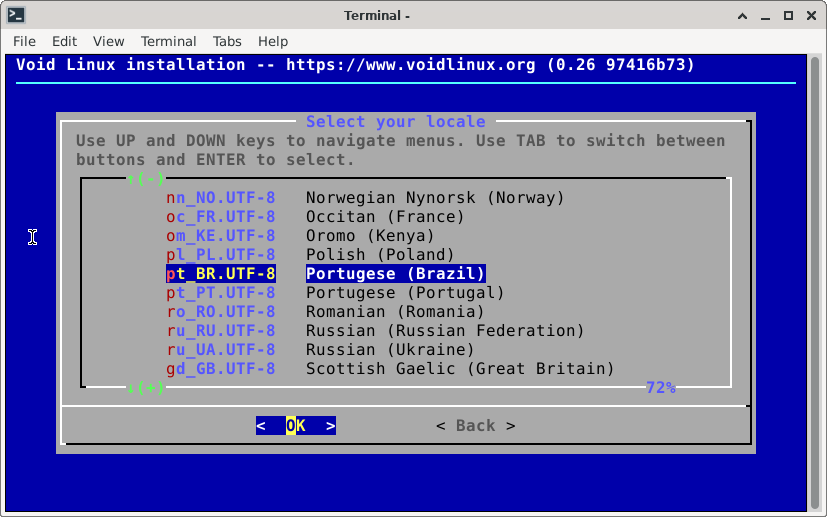Click the window menu arrow button
The width and height of the screenshot is (827, 517).
[x=742, y=15]
